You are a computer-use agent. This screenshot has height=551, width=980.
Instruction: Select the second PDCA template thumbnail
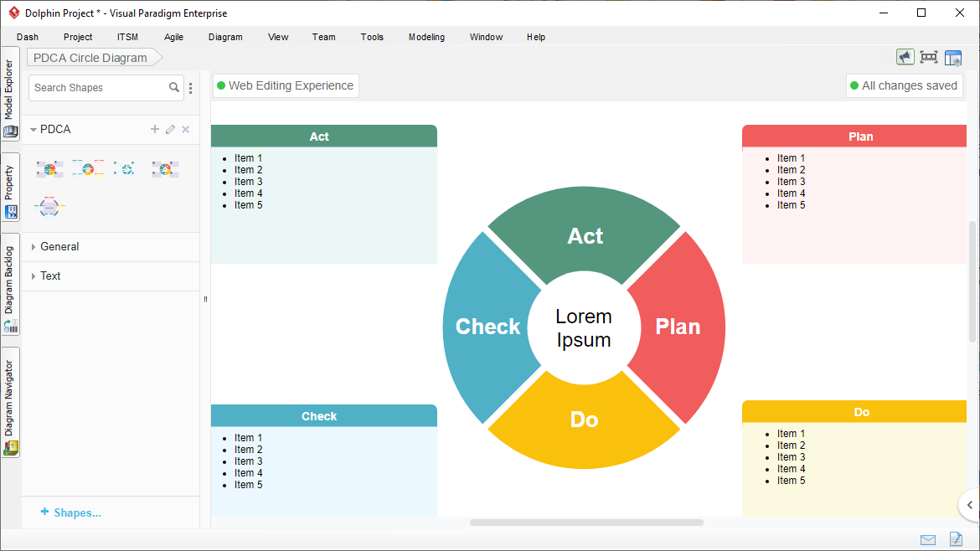(88, 168)
